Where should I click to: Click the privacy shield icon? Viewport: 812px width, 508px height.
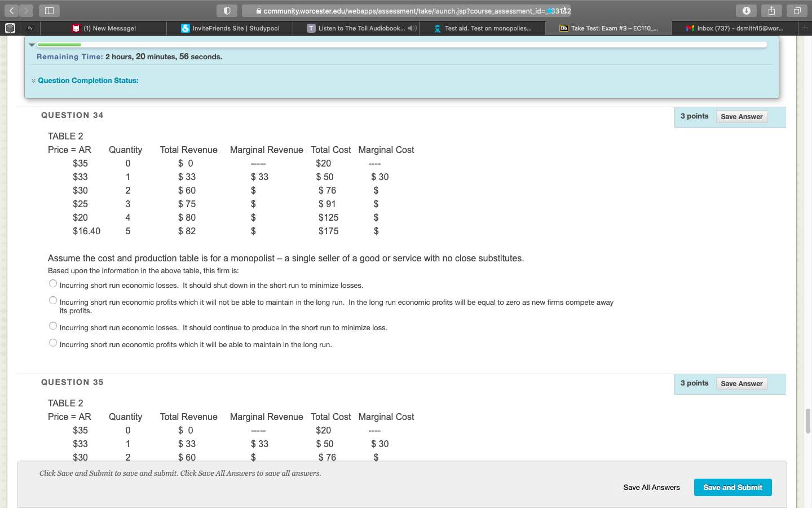tap(227, 11)
